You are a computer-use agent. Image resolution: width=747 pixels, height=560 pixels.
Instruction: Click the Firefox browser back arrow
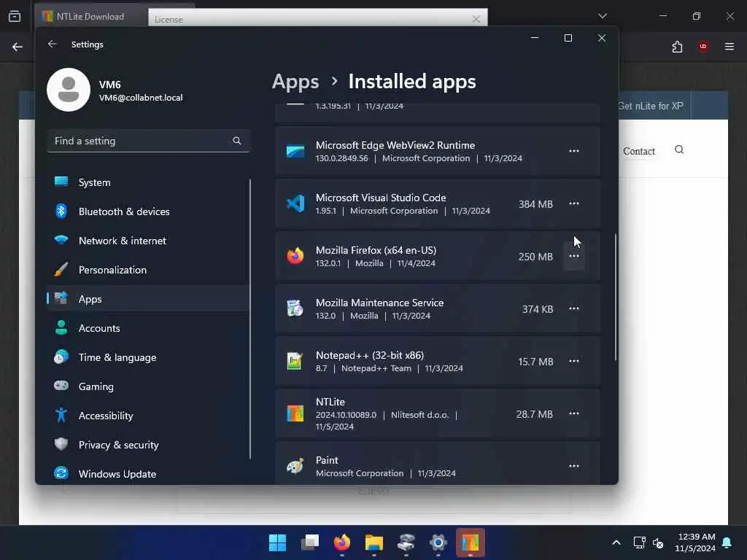(18, 47)
